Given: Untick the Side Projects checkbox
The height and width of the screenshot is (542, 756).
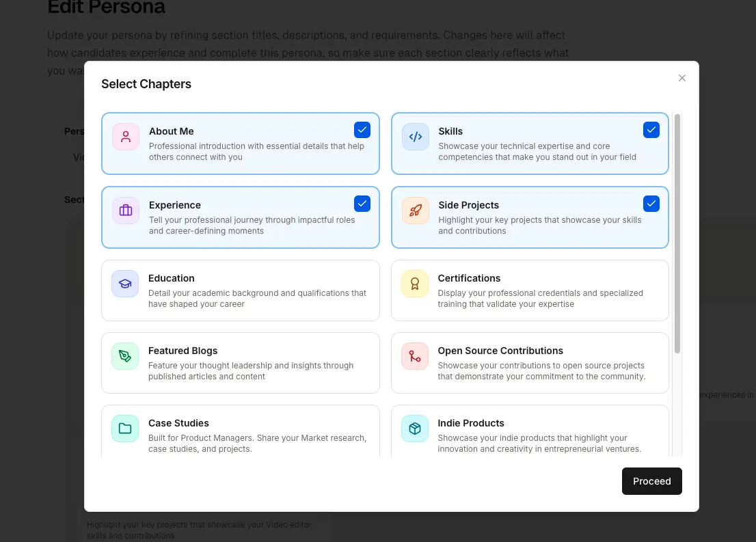Looking at the screenshot, I should 651,204.
